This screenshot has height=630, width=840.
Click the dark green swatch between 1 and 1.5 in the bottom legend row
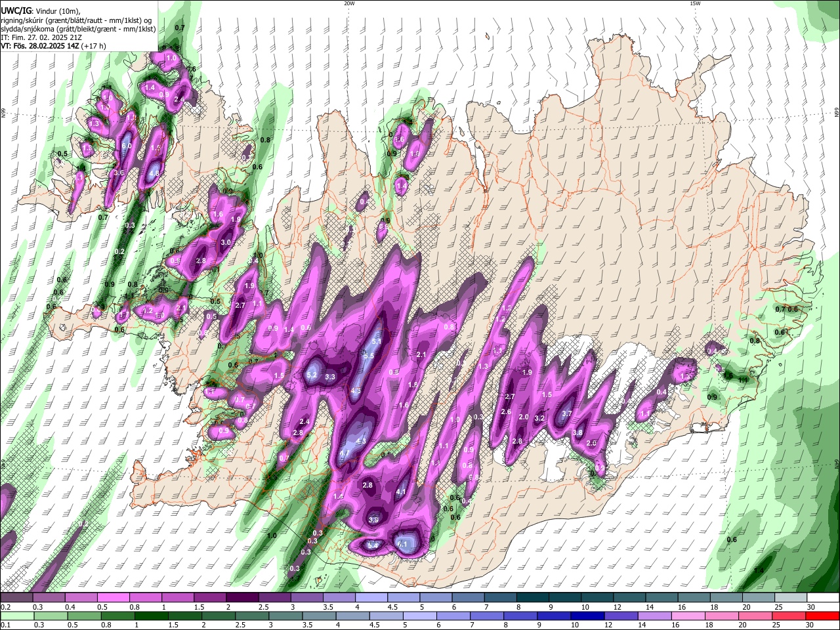152,616
